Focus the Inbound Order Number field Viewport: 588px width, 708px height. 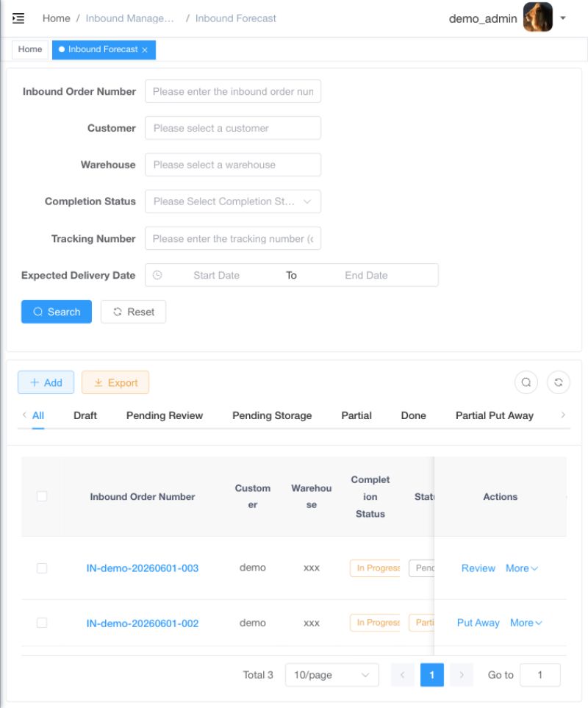click(233, 91)
